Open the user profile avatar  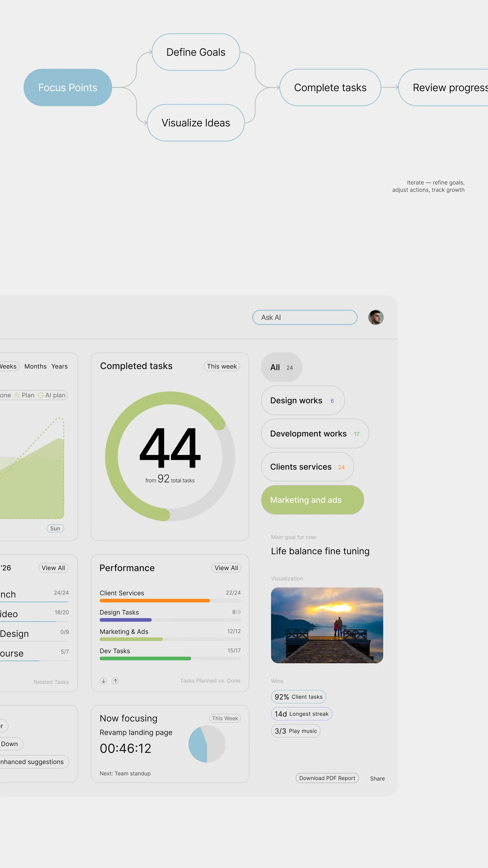click(376, 317)
